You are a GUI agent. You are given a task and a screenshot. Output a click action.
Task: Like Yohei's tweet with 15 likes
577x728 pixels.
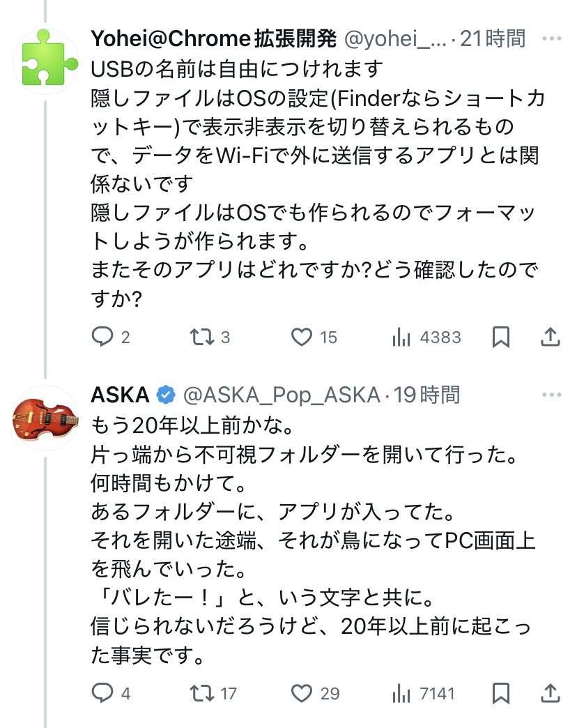pos(302,338)
